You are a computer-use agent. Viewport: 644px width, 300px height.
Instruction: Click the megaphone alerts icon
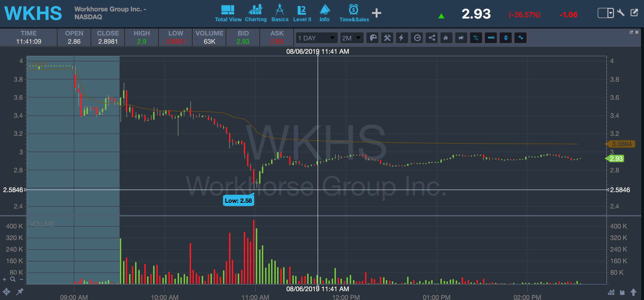[461, 38]
